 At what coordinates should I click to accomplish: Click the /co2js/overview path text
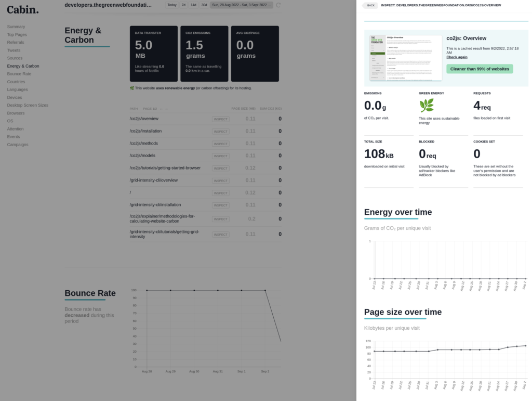pyautogui.click(x=144, y=119)
